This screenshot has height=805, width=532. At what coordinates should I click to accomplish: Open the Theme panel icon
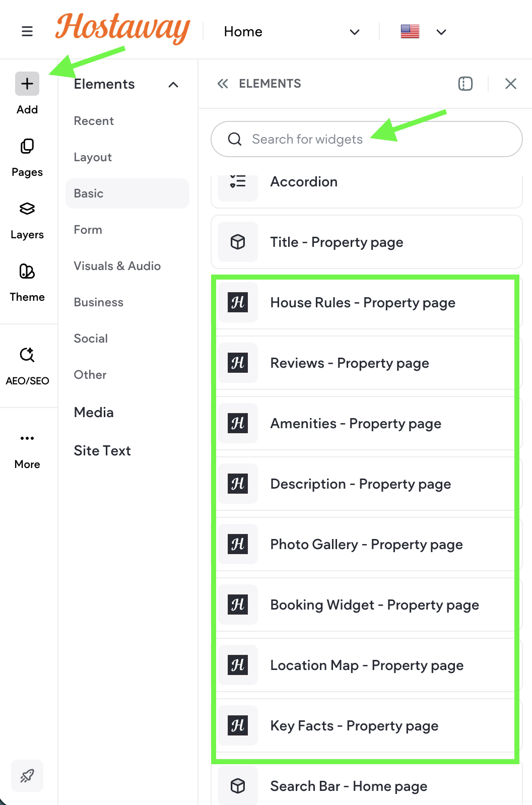(27, 271)
